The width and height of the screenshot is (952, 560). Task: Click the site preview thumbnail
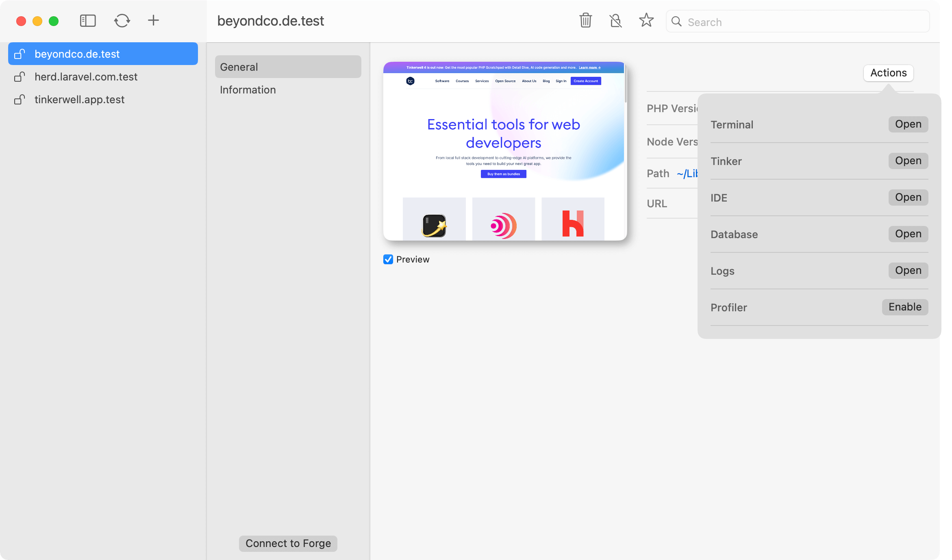(x=504, y=151)
